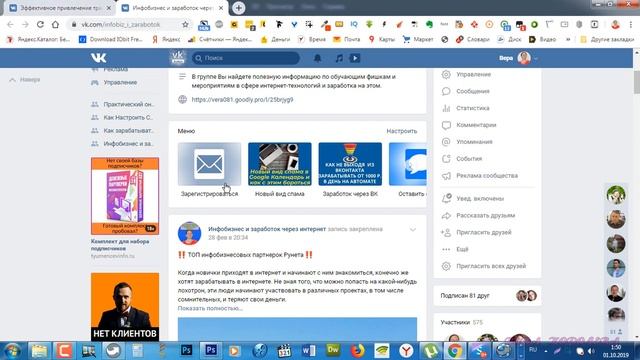The height and width of the screenshot is (360, 640).
Task: Click the Наверх back-to-top link
Action: point(25,80)
